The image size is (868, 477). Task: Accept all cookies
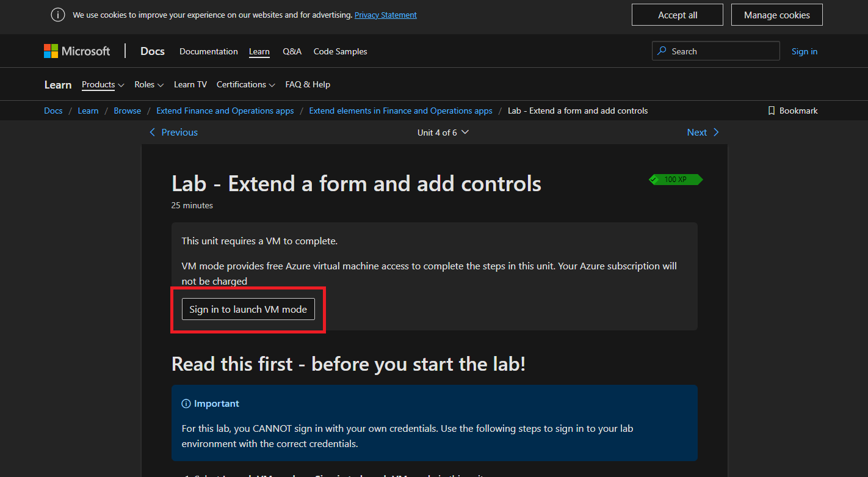coord(678,15)
